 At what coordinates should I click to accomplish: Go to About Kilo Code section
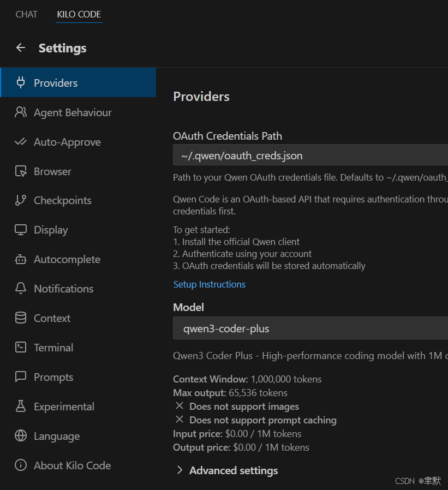click(72, 465)
